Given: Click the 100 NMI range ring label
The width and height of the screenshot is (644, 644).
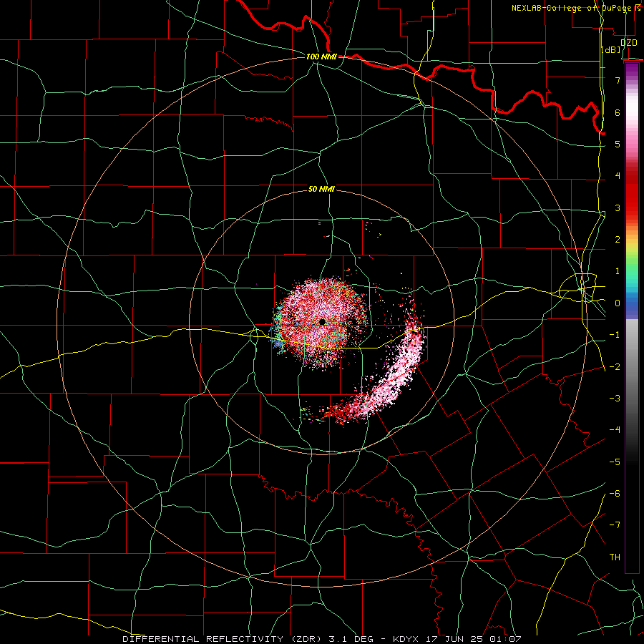Looking at the screenshot, I should click(321, 57).
